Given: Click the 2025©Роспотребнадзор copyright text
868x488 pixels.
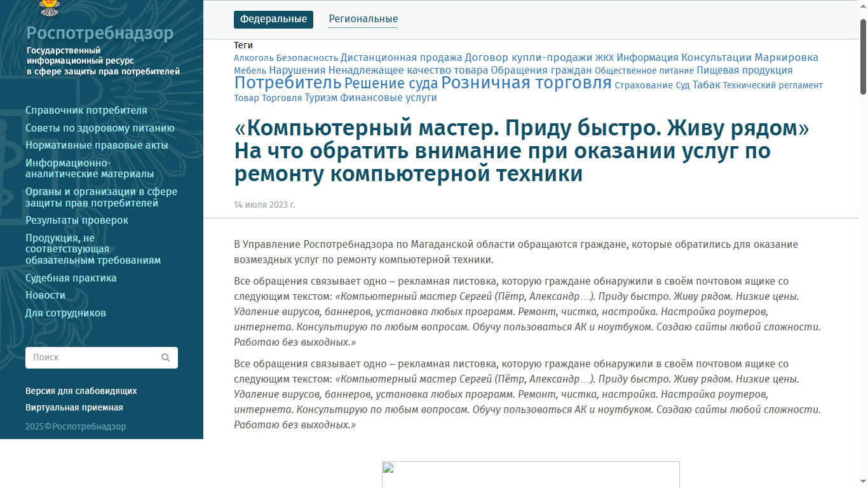Looking at the screenshot, I should tap(76, 426).
